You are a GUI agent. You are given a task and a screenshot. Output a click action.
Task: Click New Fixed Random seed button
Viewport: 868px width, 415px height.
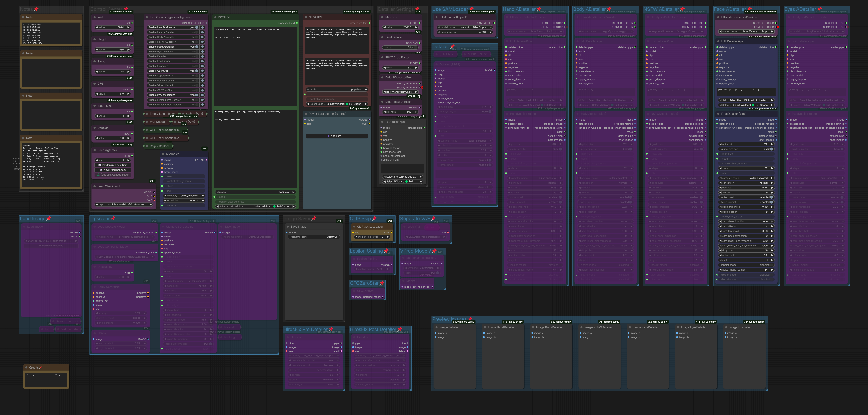click(113, 170)
